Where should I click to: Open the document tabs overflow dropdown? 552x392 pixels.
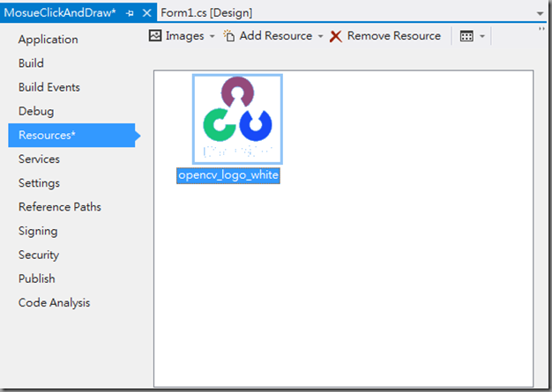[540, 14]
